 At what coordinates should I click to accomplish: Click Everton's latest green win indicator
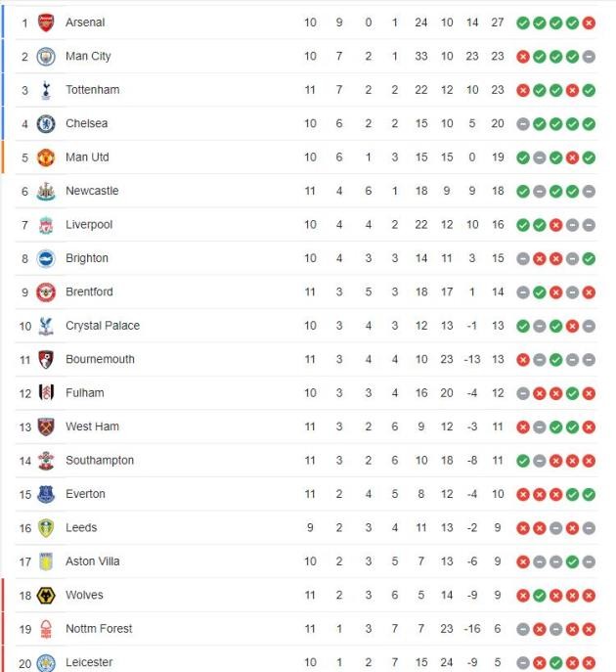pyautogui.click(x=589, y=495)
